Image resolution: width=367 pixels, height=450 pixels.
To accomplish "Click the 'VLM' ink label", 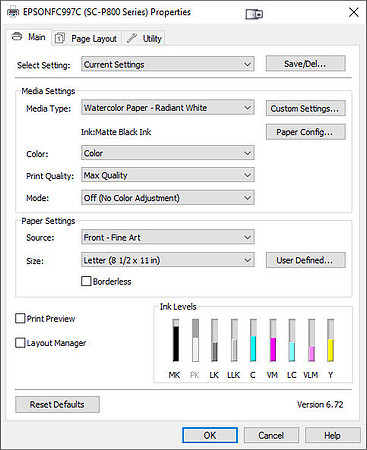I will [311, 375].
